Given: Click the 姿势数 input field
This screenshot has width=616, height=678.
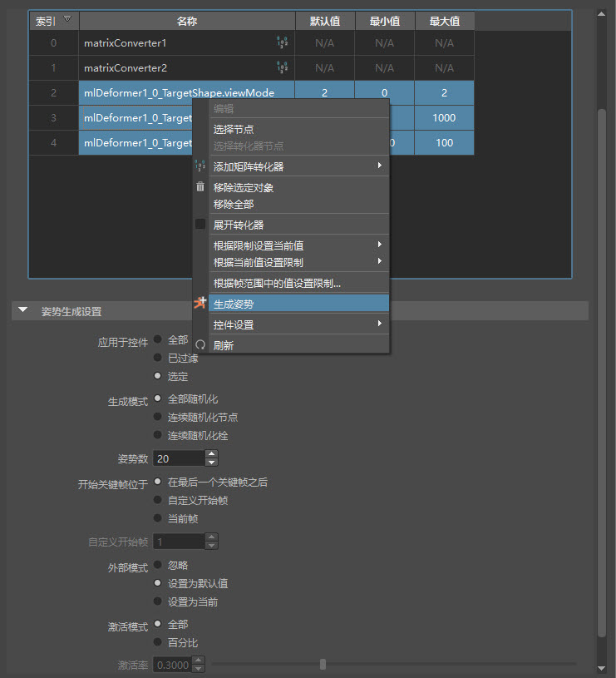Looking at the screenshot, I should [x=179, y=458].
